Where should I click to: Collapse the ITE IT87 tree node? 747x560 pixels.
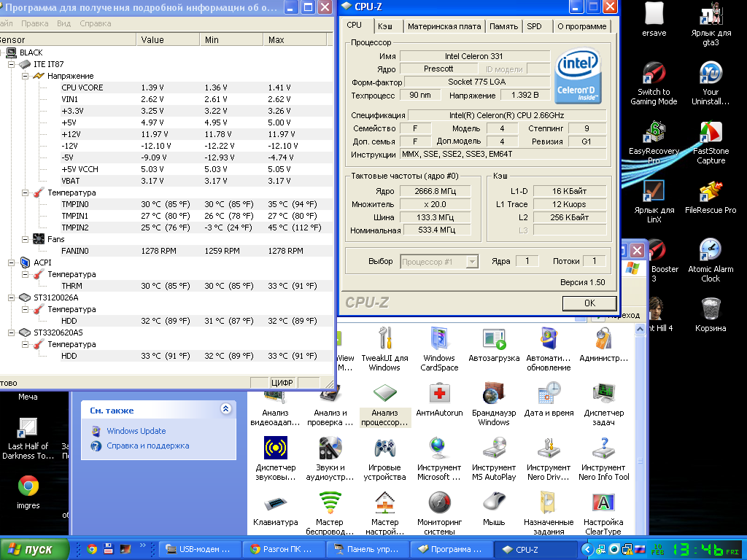(x=12, y=64)
